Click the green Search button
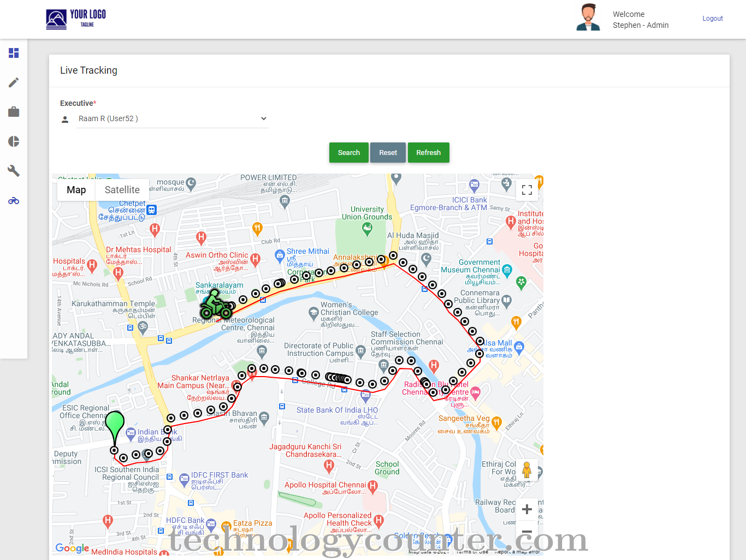The width and height of the screenshot is (746, 560). (349, 153)
